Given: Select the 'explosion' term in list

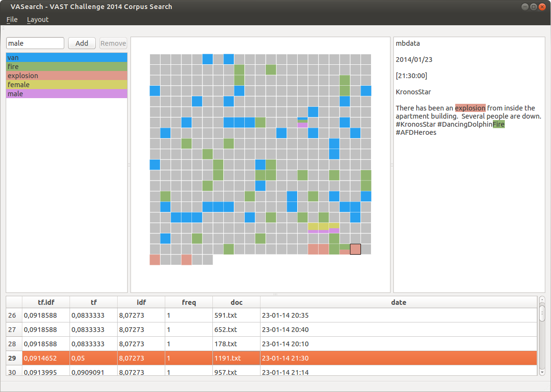Looking at the screenshot, I should 67,76.
